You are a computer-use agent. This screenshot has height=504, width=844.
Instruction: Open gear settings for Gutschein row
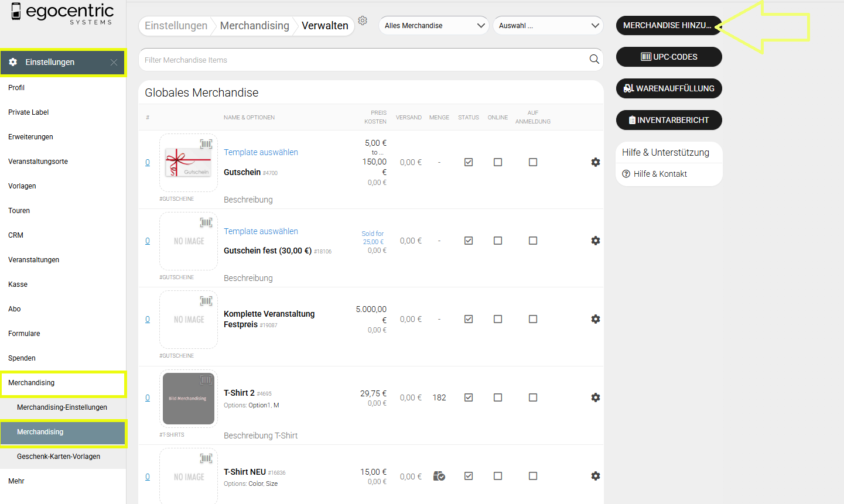point(595,162)
